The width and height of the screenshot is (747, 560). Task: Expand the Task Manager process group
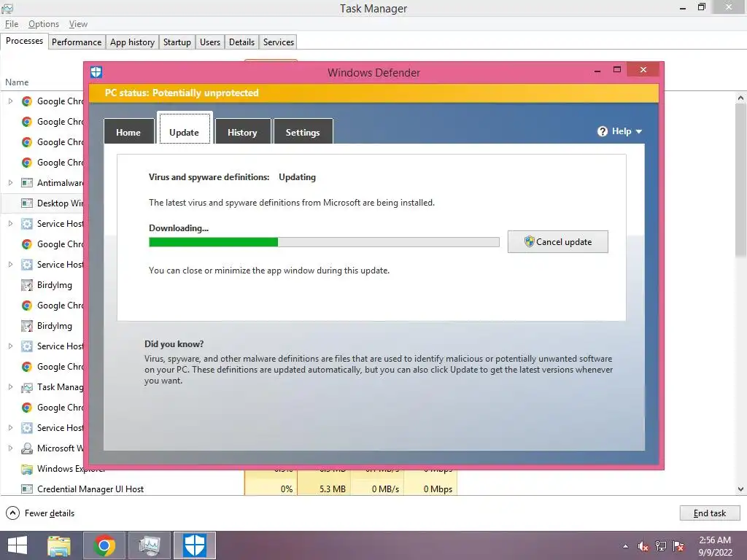[x=10, y=387]
